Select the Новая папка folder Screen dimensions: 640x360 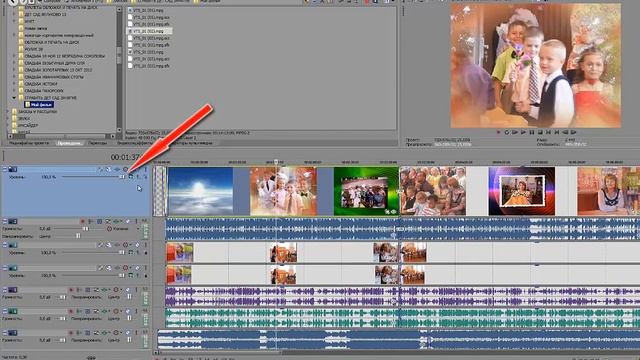click(x=36, y=28)
